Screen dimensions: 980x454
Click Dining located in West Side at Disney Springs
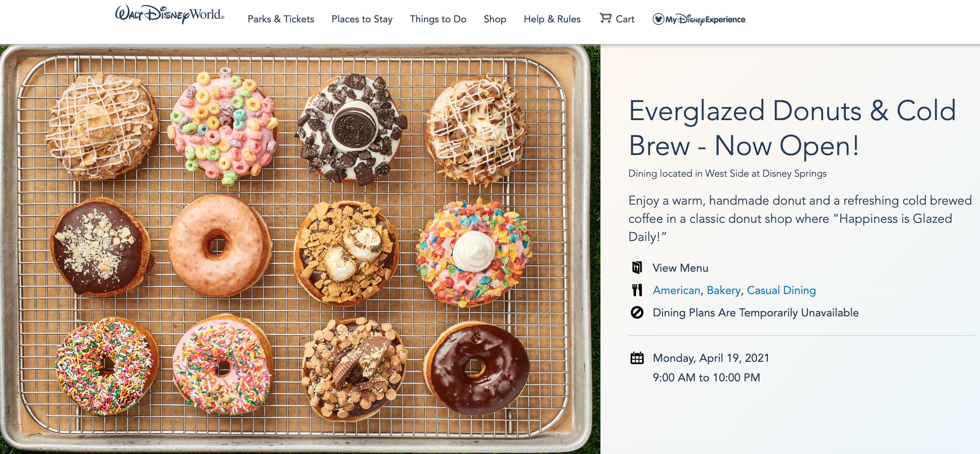pyautogui.click(x=727, y=173)
